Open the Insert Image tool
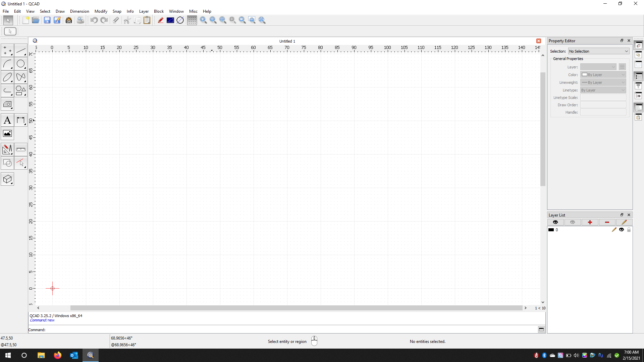The image size is (644, 362). (x=7, y=134)
